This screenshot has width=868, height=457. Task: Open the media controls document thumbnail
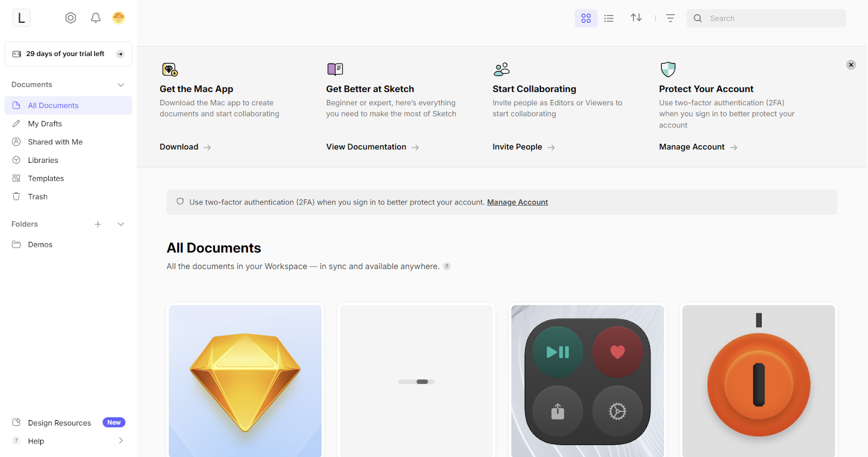pos(588,380)
